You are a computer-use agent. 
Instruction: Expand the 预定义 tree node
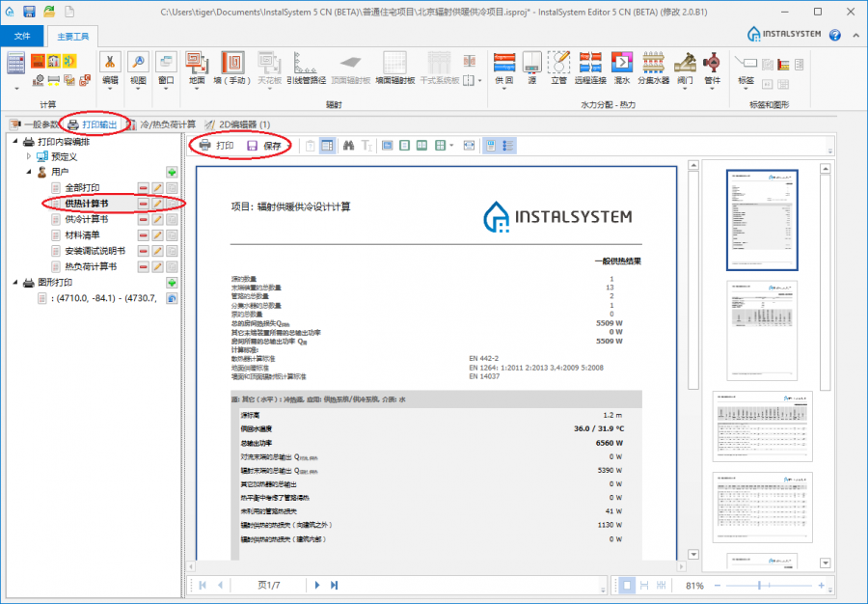tap(29, 155)
